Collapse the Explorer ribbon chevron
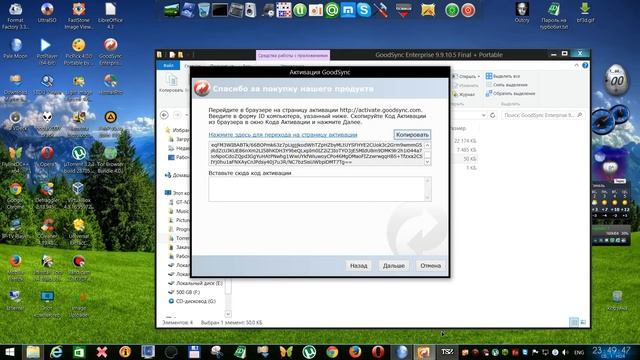 (576, 65)
